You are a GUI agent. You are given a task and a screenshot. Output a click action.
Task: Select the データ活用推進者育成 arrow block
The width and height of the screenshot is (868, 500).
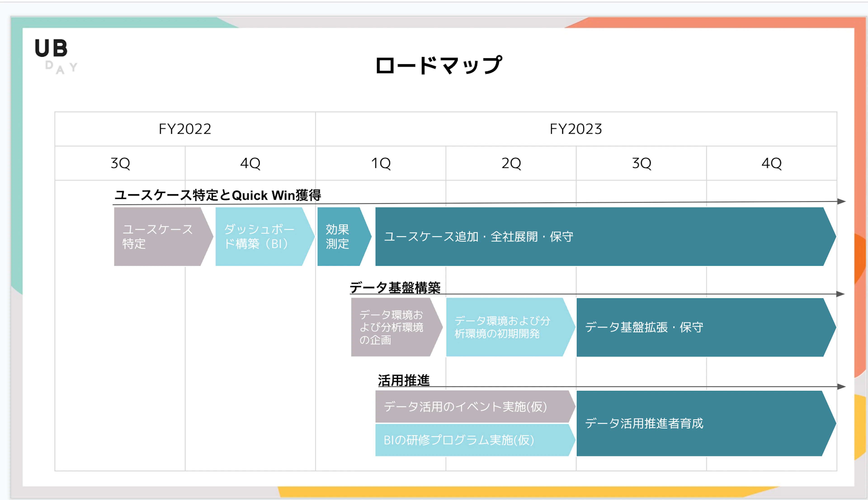click(706, 423)
